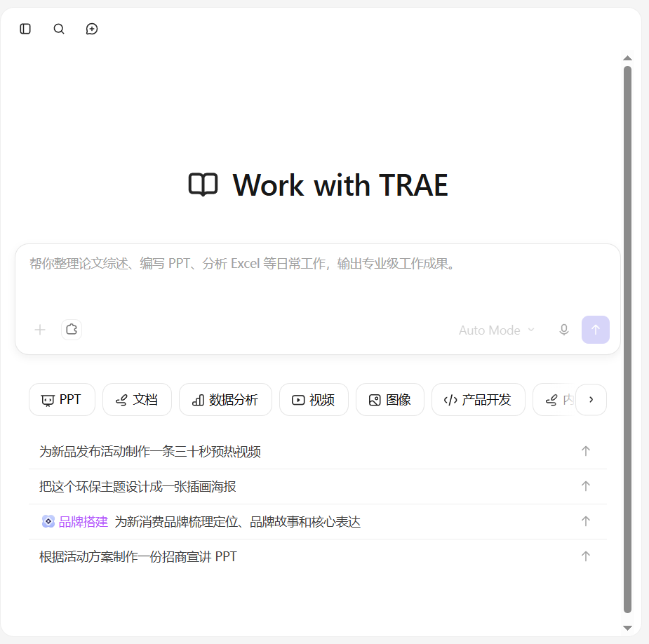Open the 品牌搭建 purple tag link
Viewport: 649px width, 644px height.
click(83, 522)
